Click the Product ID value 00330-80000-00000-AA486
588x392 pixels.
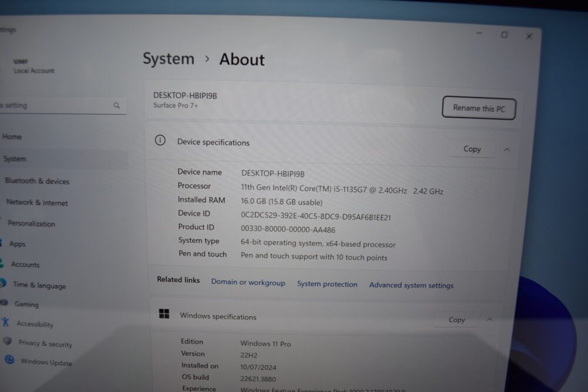pos(288,229)
